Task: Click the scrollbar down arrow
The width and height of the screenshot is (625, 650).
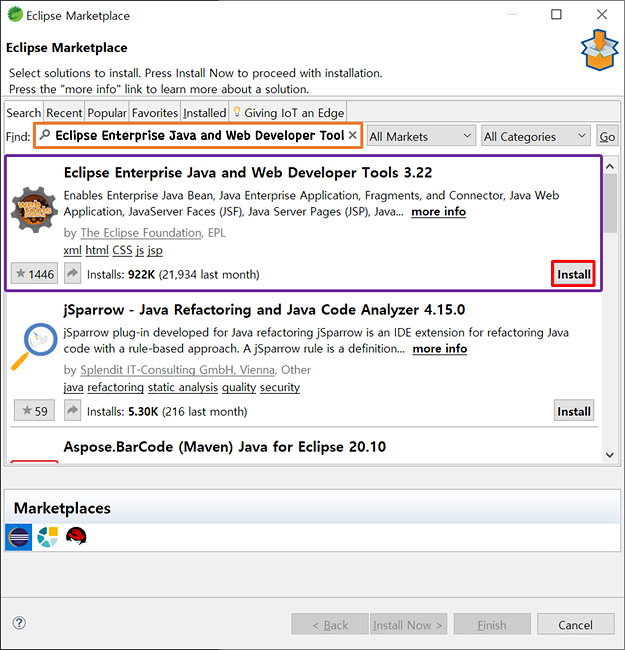Action: (610, 454)
